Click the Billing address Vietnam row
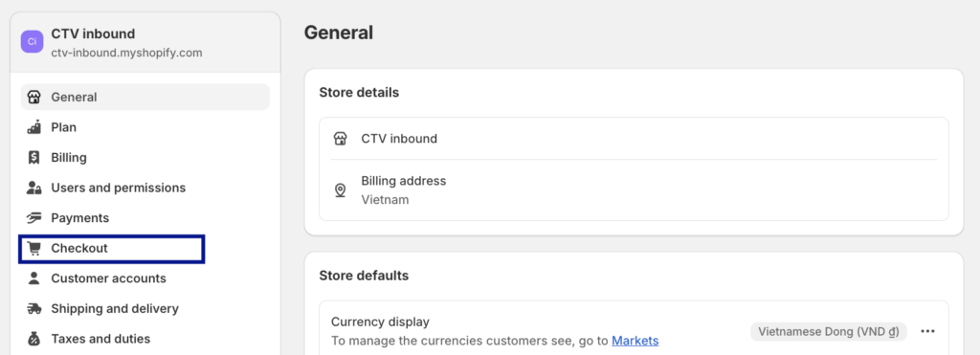 click(x=634, y=190)
